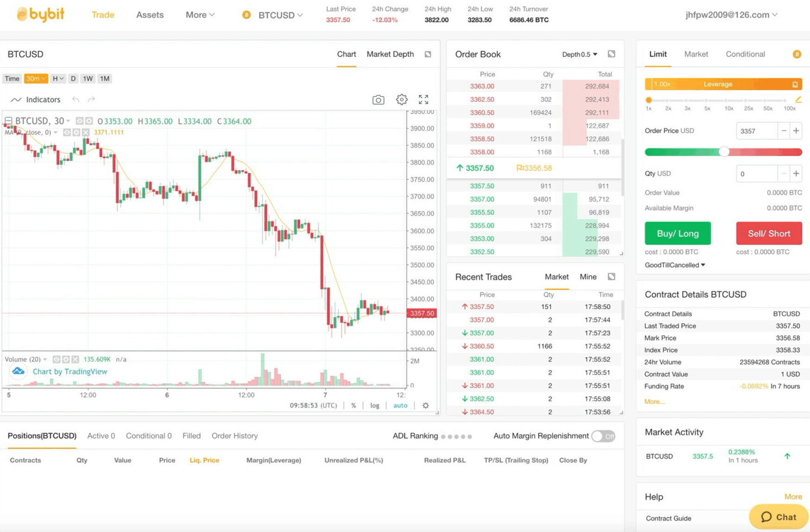
Task: Expand the BTCUSD chart panel
Action: [428, 54]
